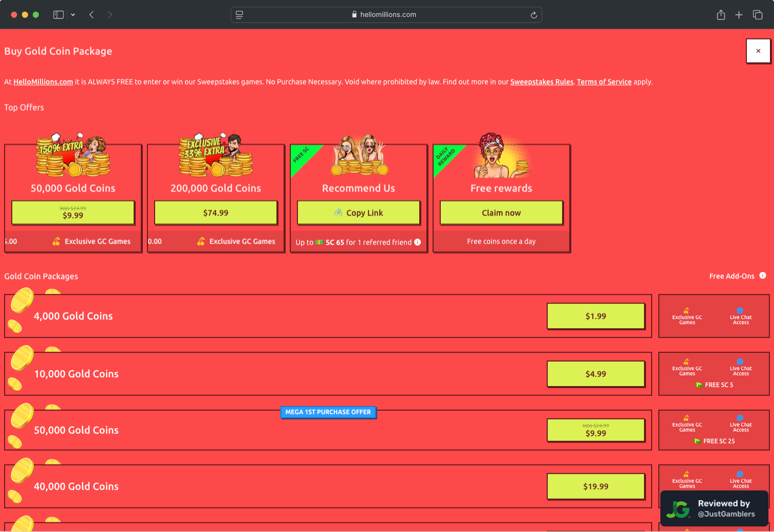Open the Safari share icon
Viewport: 774px width, 532px height.
coord(721,15)
